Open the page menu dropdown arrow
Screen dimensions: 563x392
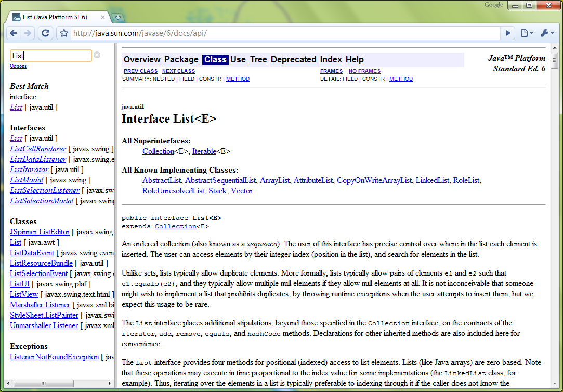coord(532,33)
